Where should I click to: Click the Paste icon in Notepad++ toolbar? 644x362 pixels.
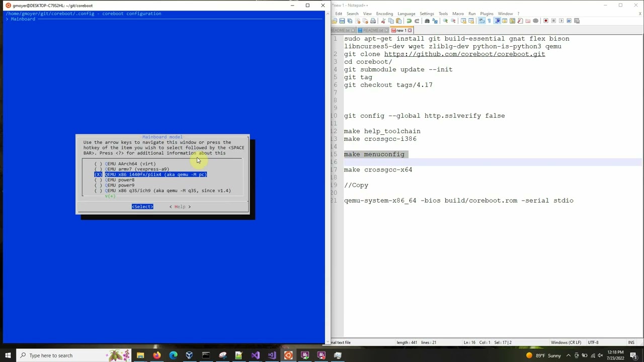click(x=398, y=21)
